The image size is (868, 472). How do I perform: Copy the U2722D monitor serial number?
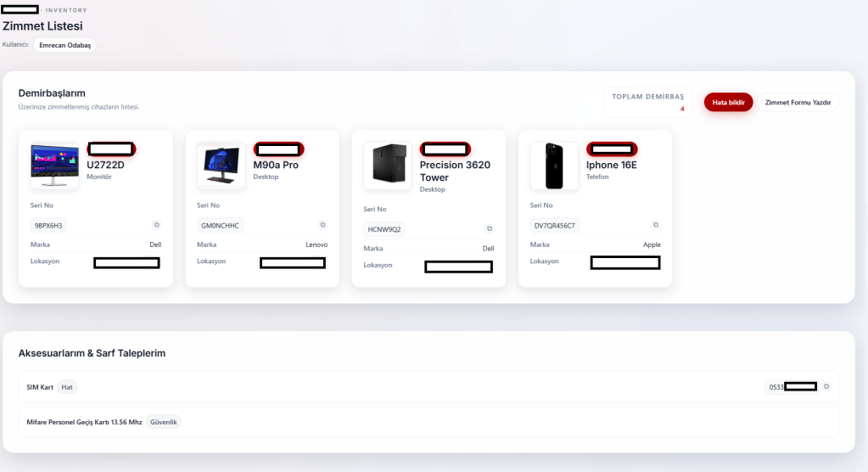156,225
